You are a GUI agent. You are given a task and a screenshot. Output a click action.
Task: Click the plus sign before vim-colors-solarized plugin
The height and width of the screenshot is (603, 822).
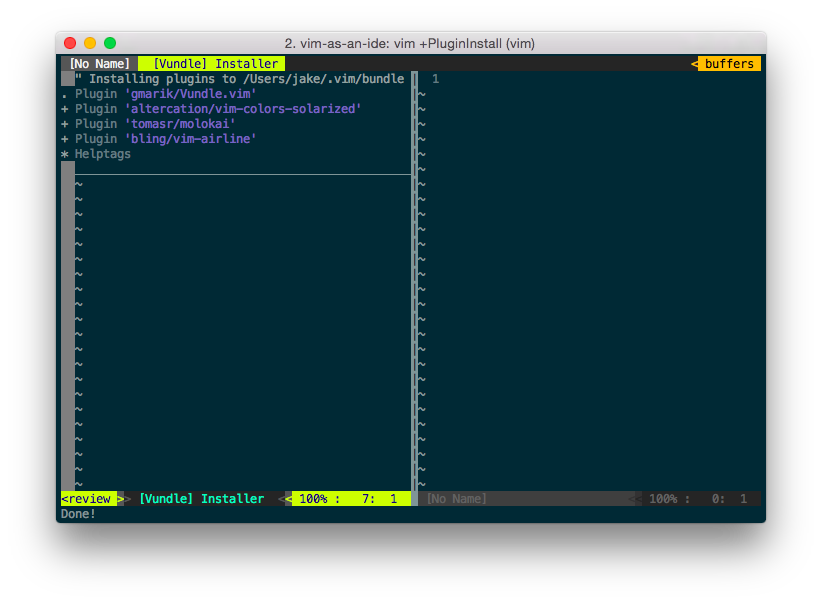pyautogui.click(x=64, y=109)
